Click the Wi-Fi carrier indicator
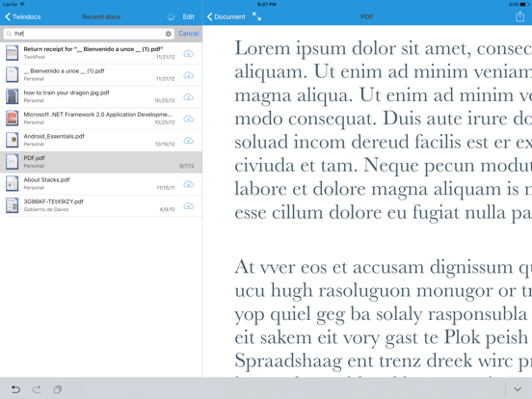Image resolution: width=532 pixels, height=399 pixels. (x=13, y=5)
